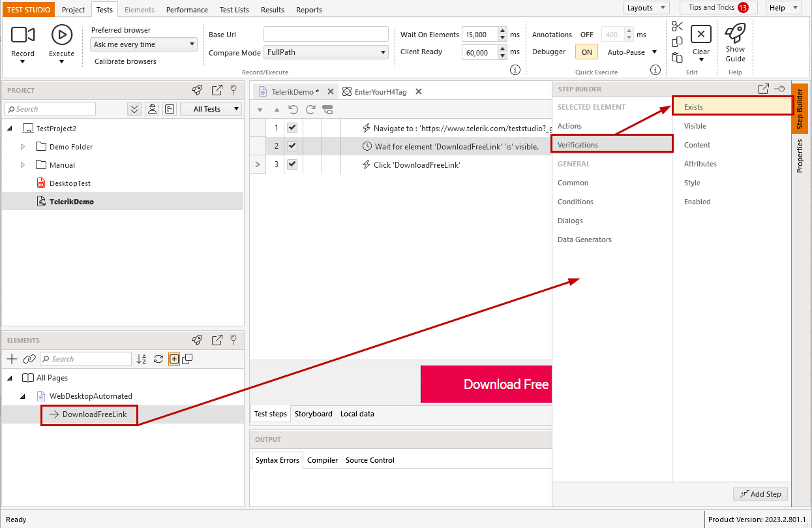Image resolution: width=812 pixels, height=528 pixels.
Task: Sort elements alphabetically with the A-Z icon
Action: click(x=142, y=359)
